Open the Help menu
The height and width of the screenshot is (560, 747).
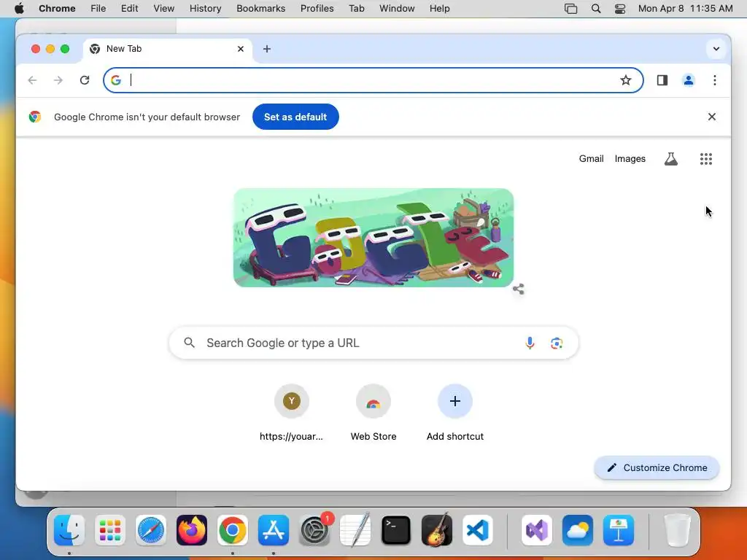(x=439, y=9)
